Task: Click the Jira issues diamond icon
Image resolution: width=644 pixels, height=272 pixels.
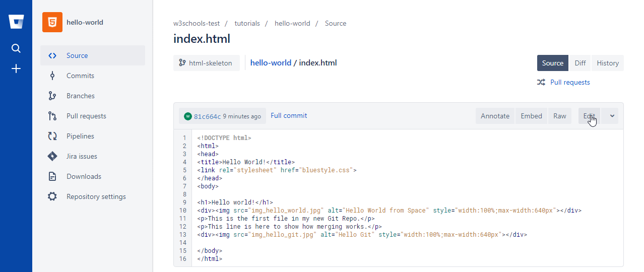Action: point(52,156)
